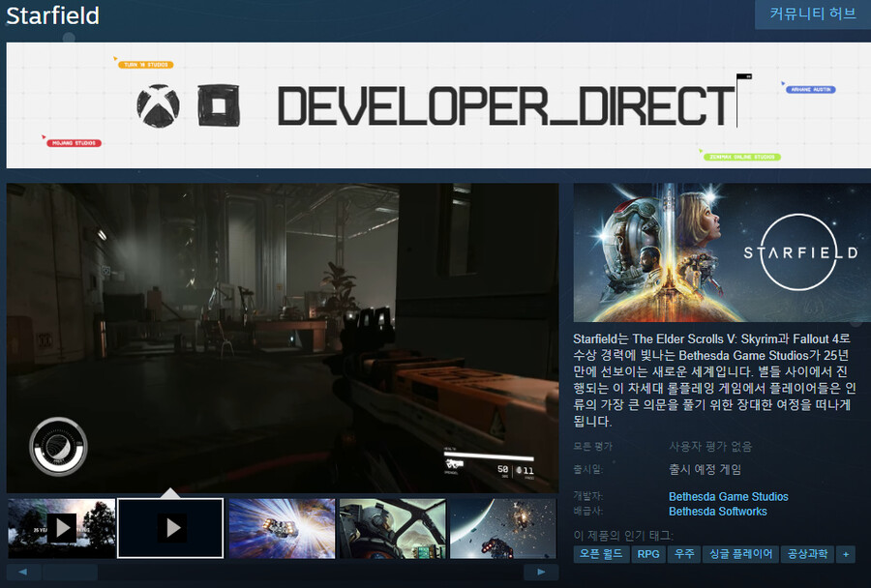Click the 출시 예정 게임 release text

click(x=705, y=470)
